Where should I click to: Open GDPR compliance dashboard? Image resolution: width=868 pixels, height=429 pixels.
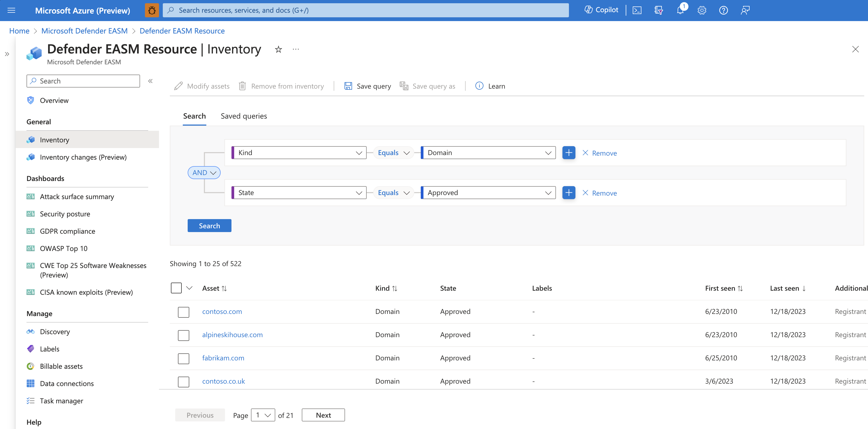[67, 231]
